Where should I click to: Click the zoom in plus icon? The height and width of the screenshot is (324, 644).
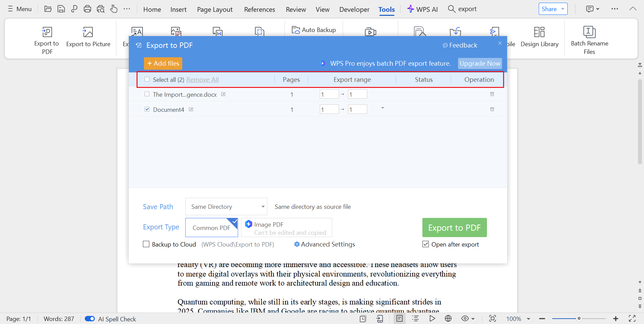[616, 319]
